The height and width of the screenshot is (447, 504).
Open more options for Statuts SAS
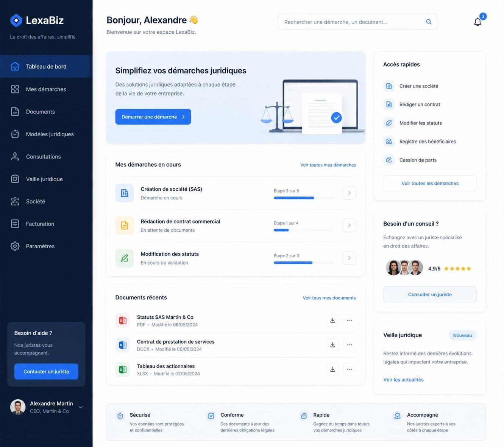(350, 320)
